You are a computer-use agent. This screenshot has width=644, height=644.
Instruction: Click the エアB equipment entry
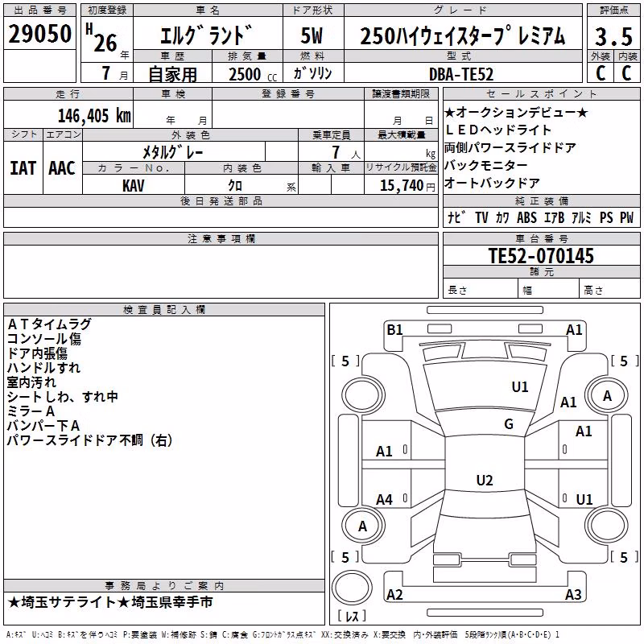(x=554, y=217)
